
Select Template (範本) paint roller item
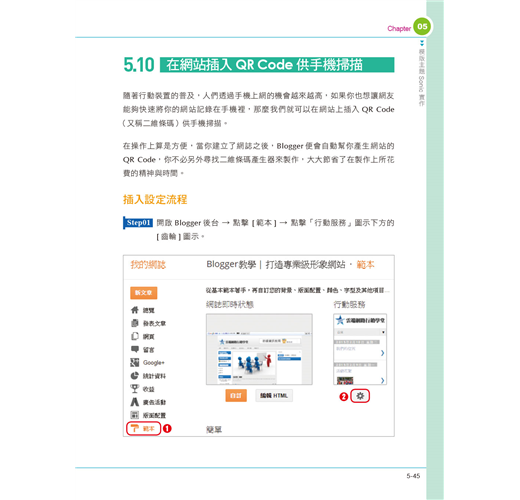click(x=144, y=428)
